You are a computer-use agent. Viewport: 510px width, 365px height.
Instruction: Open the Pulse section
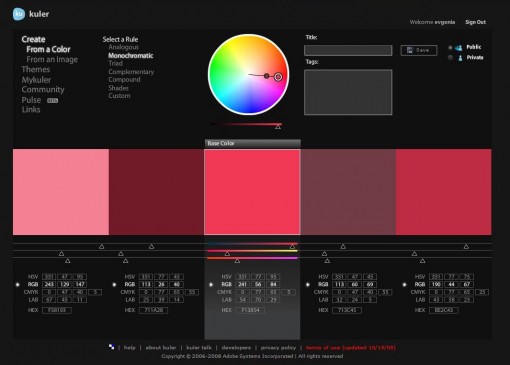point(31,100)
